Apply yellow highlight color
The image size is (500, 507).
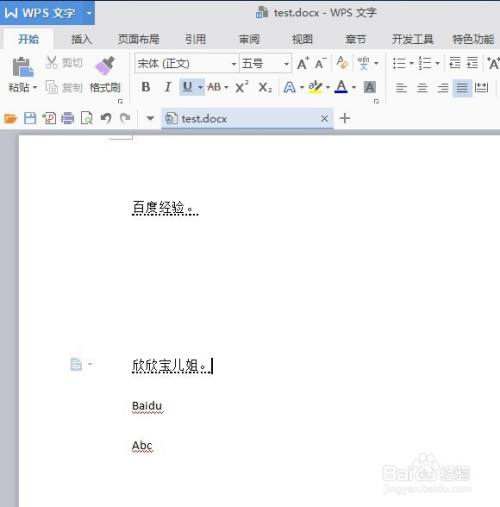coord(315,87)
